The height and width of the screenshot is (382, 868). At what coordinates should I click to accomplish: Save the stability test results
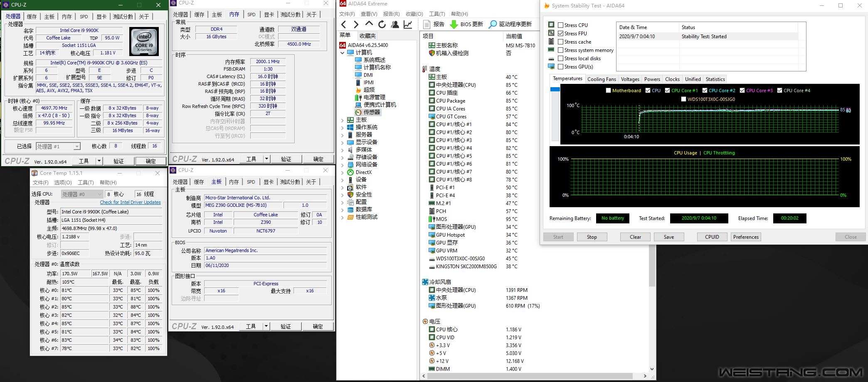tap(669, 237)
